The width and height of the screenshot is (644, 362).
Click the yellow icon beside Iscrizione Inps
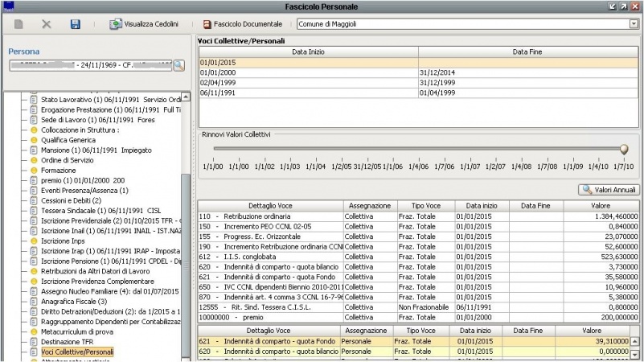tap(34, 241)
